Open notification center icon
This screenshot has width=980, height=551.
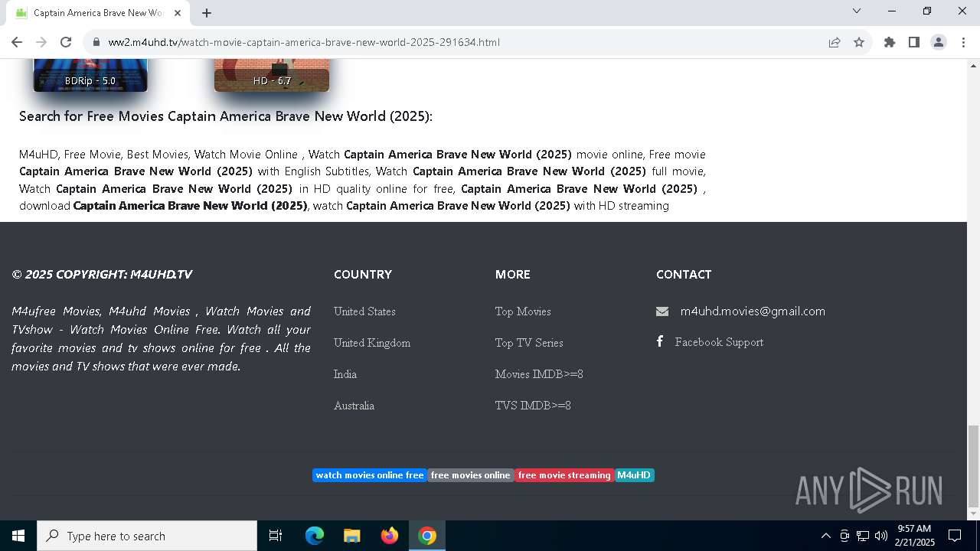[x=955, y=536]
